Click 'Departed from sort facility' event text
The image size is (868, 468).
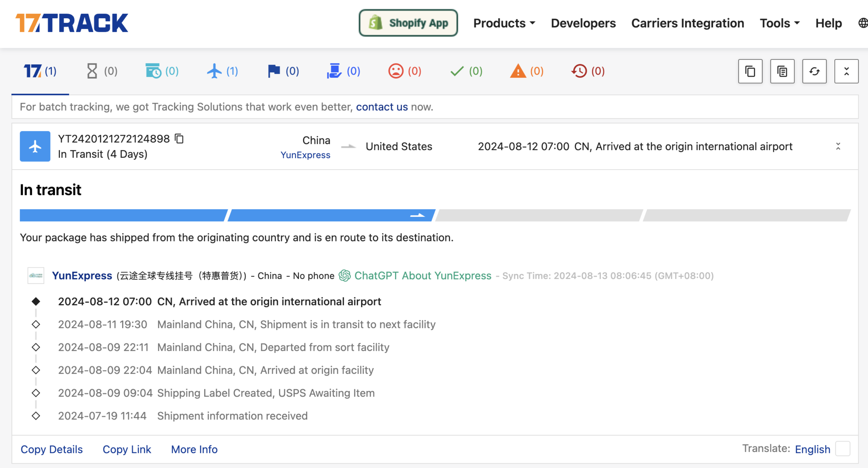coord(324,347)
